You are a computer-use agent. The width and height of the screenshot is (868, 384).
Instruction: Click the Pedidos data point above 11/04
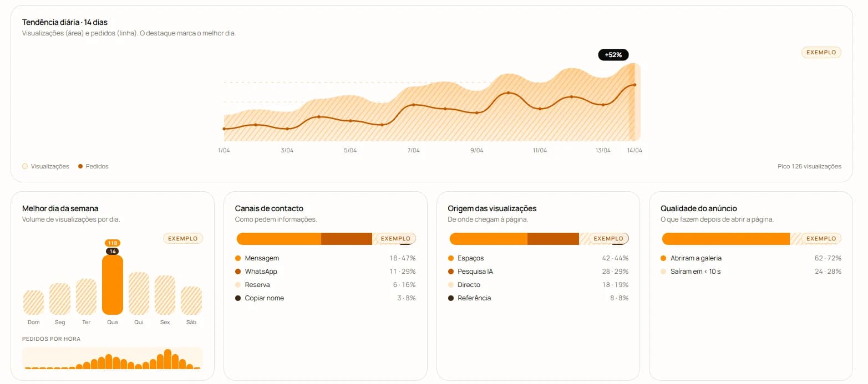coord(540,109)
